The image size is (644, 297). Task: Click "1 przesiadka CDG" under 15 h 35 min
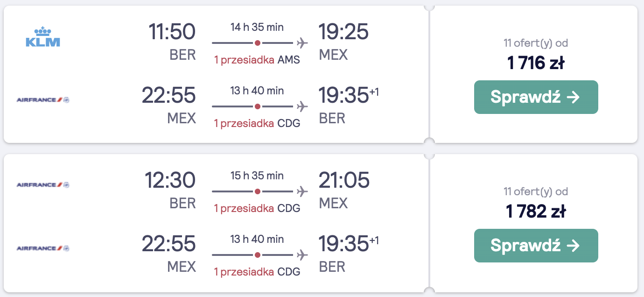pos(257,208)
